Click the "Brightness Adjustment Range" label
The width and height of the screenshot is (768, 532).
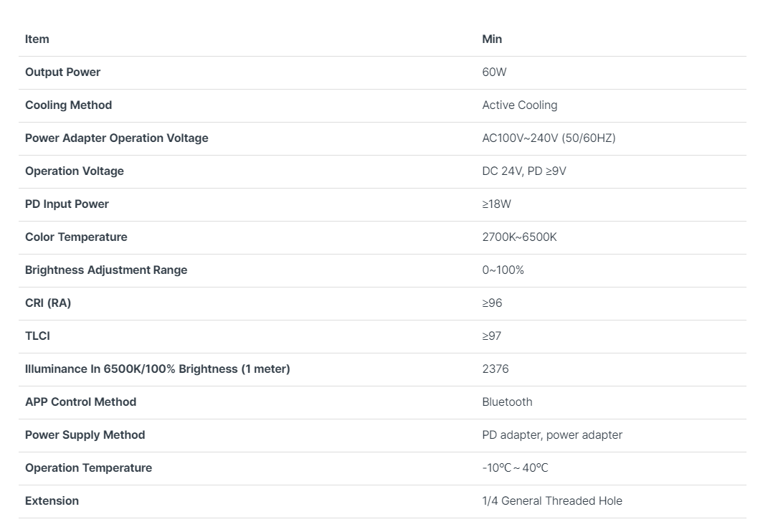[105, 270]
